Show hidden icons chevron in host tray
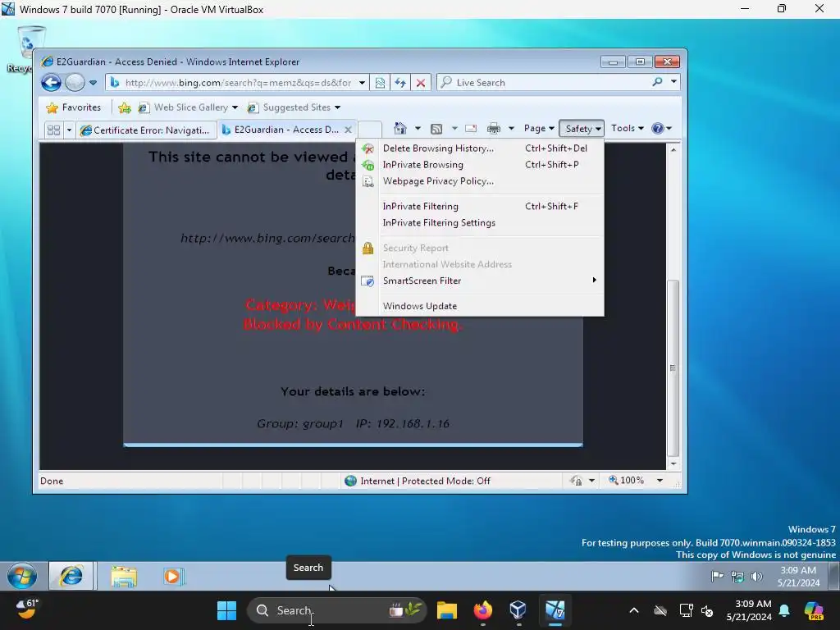 coord(634,610)
